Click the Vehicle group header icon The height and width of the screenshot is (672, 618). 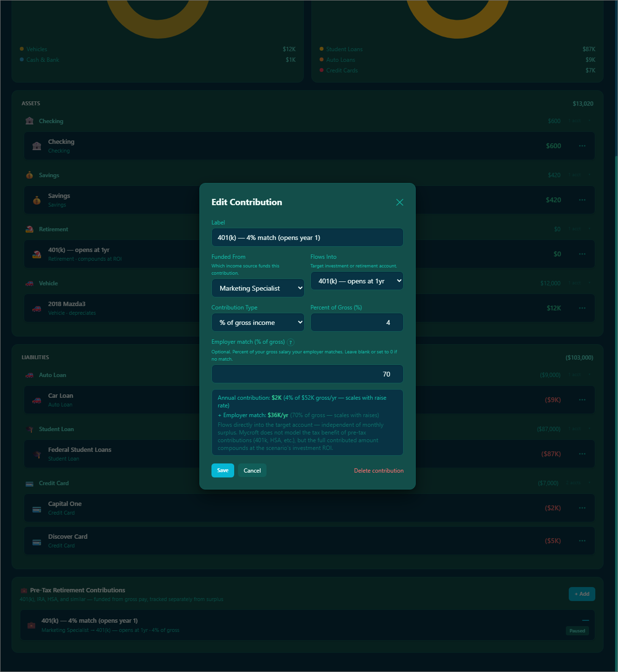click(29, 283)
